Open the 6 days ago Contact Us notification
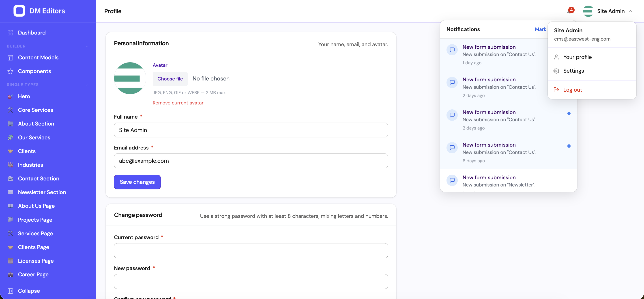Image resolution: width=644 pixels, height=299 pixels. pos(508,153)
